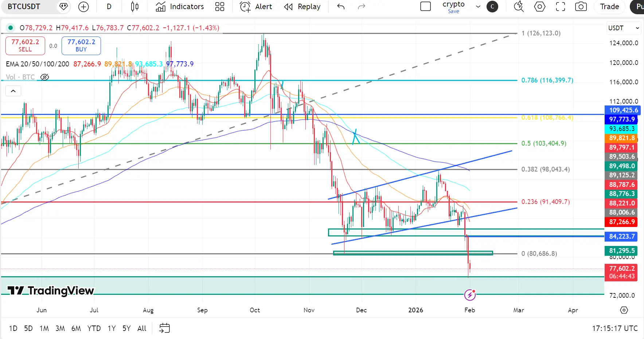The width and height of the screenshot is (644, 339).
Task: Take a chart snapshot with the camera
Action: 581,7
